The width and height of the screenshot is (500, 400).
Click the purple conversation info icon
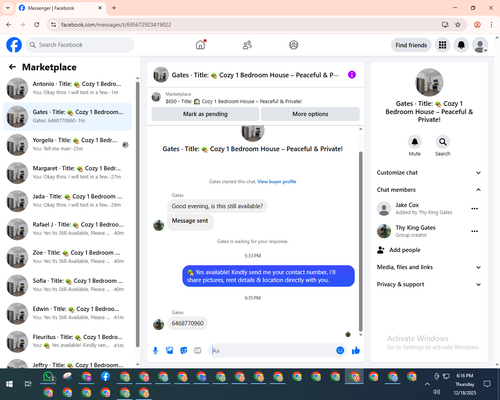coord(352,75)
